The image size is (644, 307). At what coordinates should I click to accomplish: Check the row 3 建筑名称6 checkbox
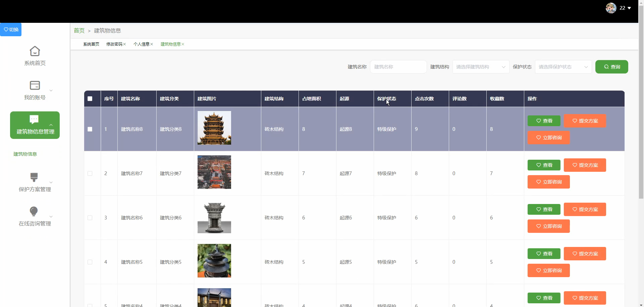(x=90, y=218)
